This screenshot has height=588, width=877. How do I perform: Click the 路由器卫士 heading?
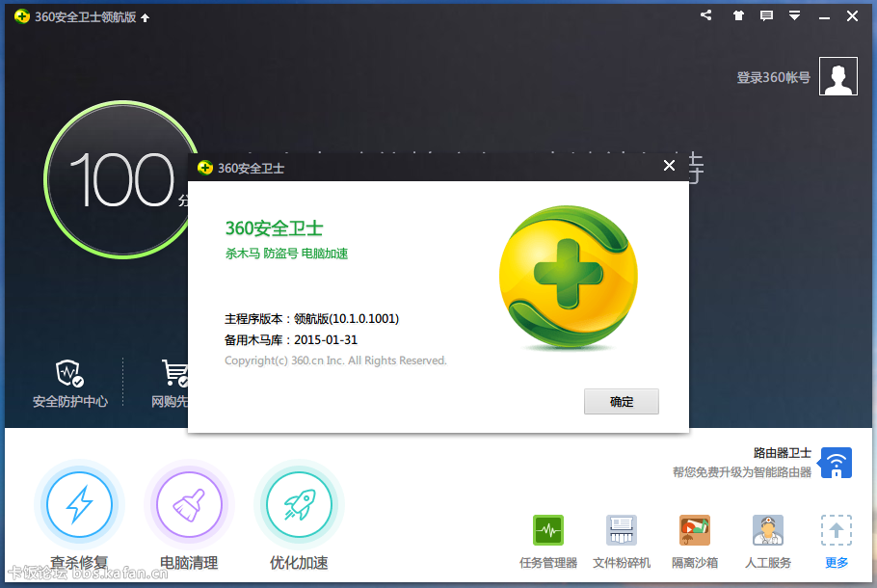782,453
